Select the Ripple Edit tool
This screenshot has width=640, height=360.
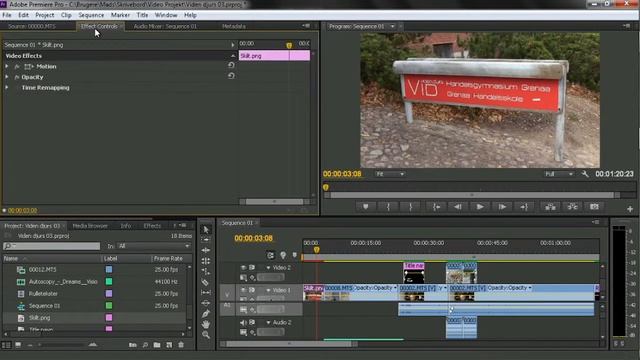tap(206, 250)
